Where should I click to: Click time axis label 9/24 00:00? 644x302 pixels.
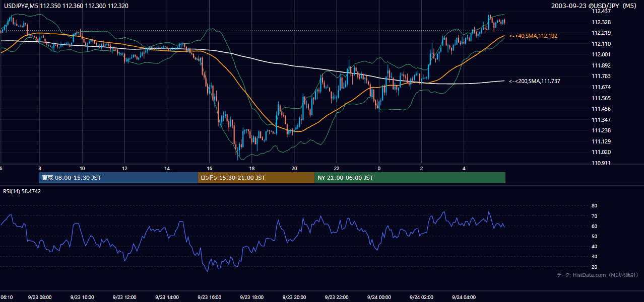pos(379,297)
